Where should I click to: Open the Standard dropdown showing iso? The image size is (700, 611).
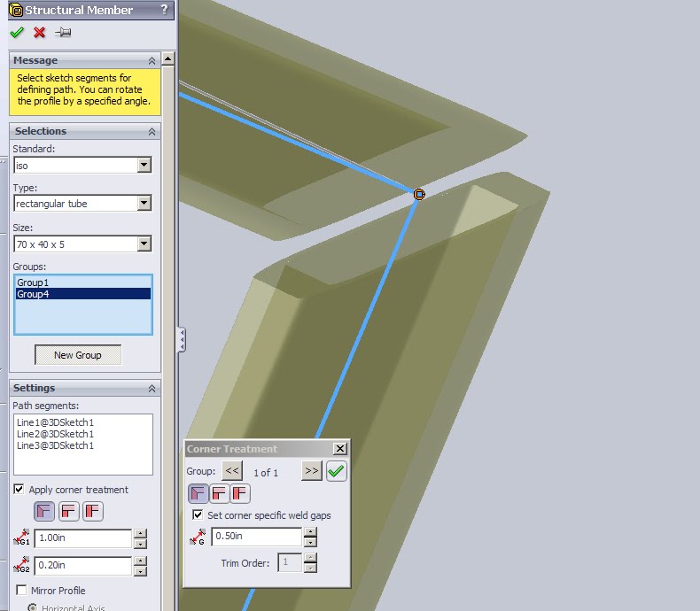pyautogui.click(x=144, y=165)
